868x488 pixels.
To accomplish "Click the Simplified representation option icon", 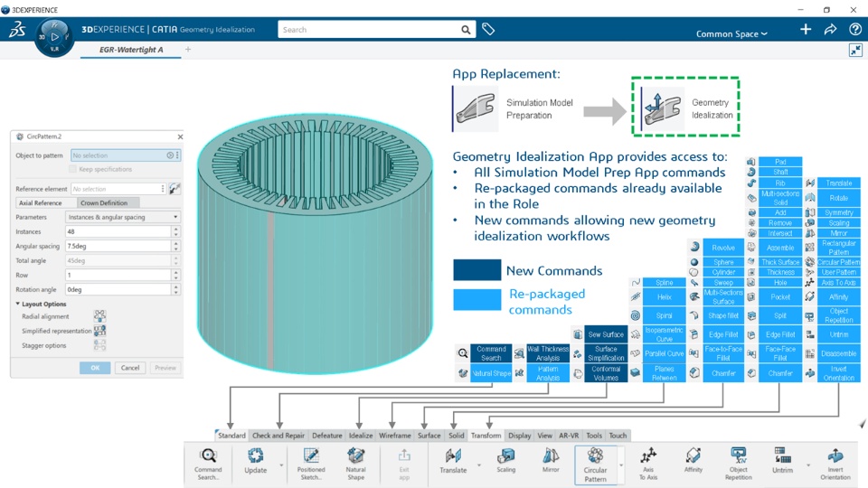I will [x=99, y=331].
